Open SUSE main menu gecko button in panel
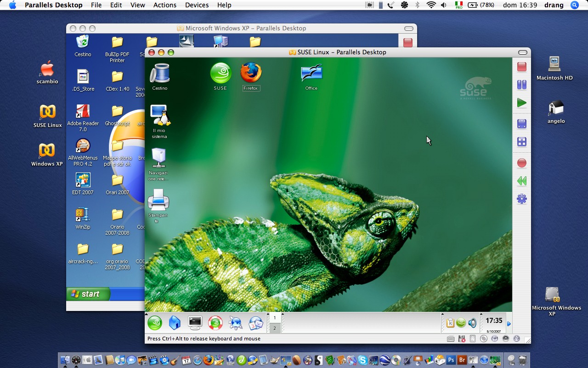 155,323
